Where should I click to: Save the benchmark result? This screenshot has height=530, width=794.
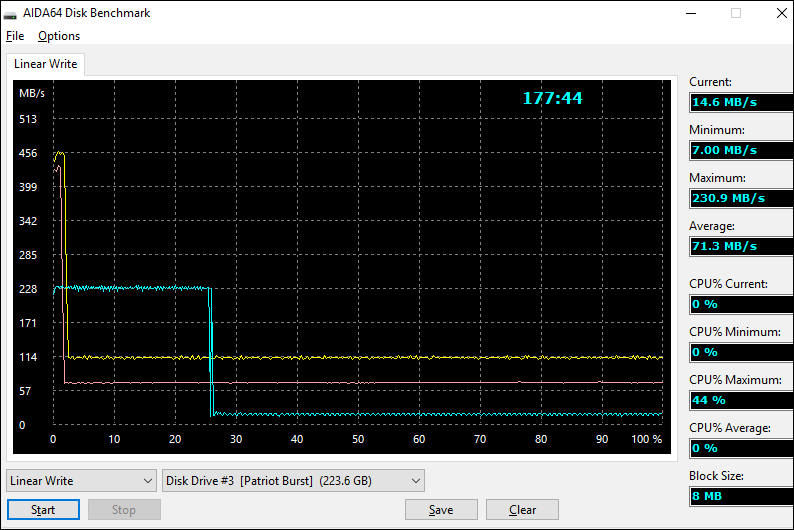[441, 510]
